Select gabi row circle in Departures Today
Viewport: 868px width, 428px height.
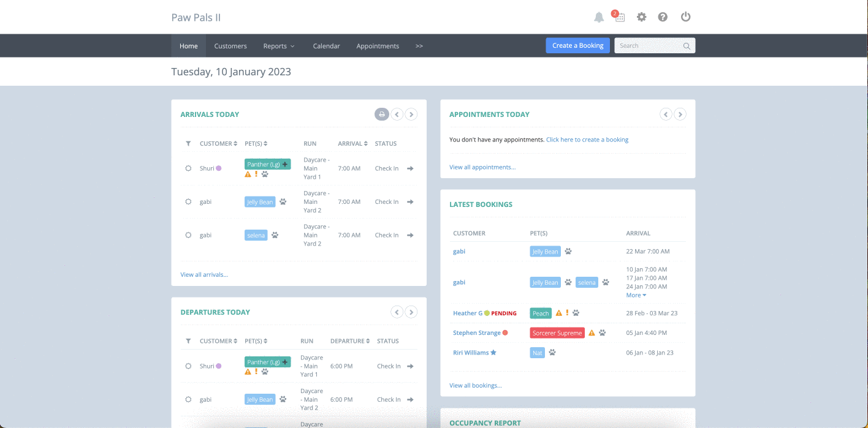(188, 399)
